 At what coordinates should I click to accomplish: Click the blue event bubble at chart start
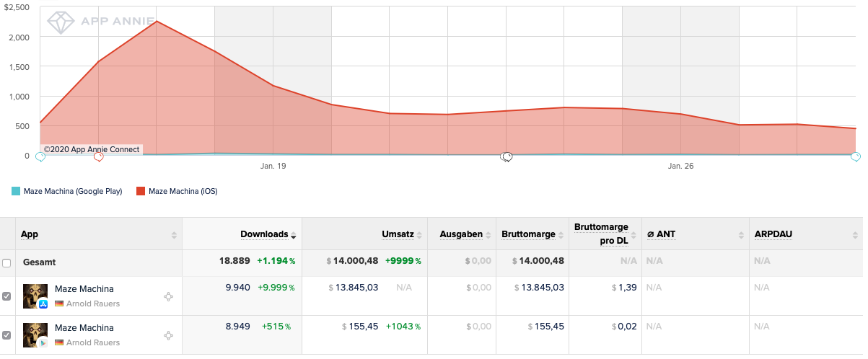pos(40,156)
